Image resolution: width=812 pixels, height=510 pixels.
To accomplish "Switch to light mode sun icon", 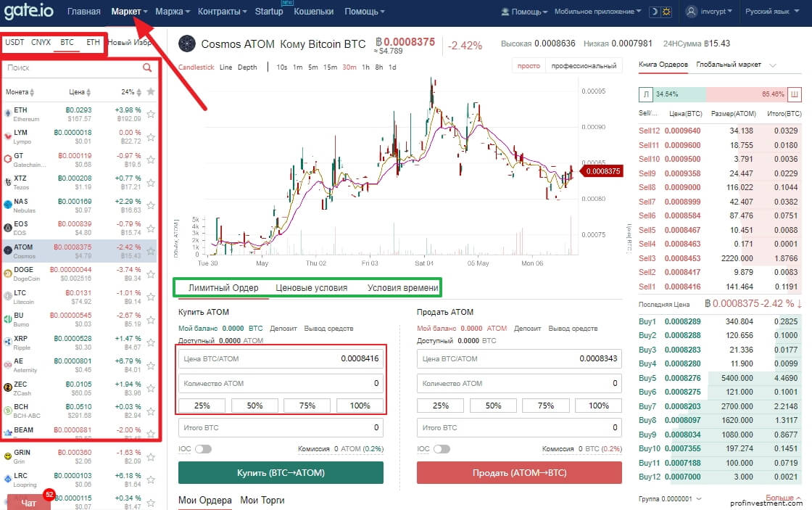I will (666, 12).
